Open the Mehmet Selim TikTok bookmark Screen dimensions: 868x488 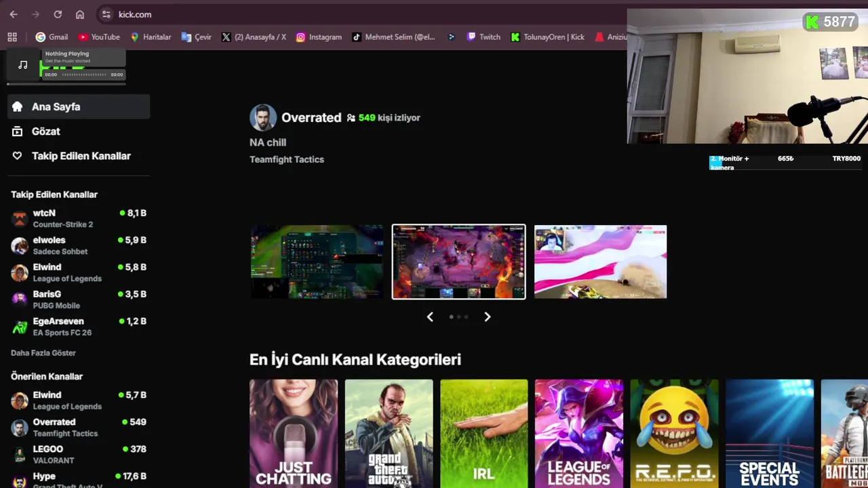(393, 37)
